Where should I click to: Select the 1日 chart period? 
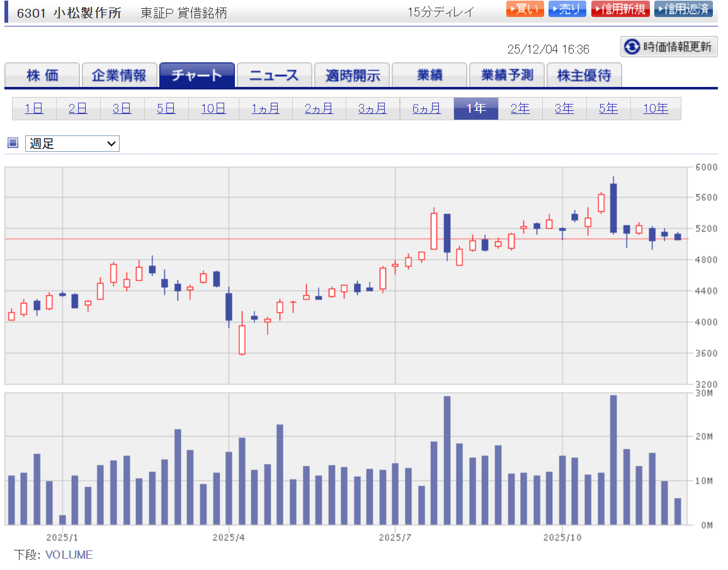click(34, 109)
